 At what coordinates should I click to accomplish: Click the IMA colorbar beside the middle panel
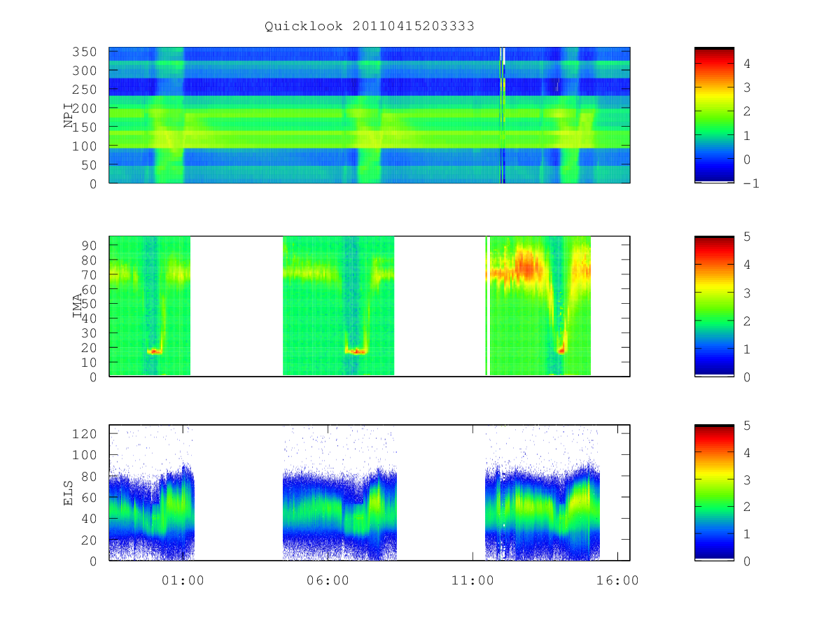[x=714, y=306]
